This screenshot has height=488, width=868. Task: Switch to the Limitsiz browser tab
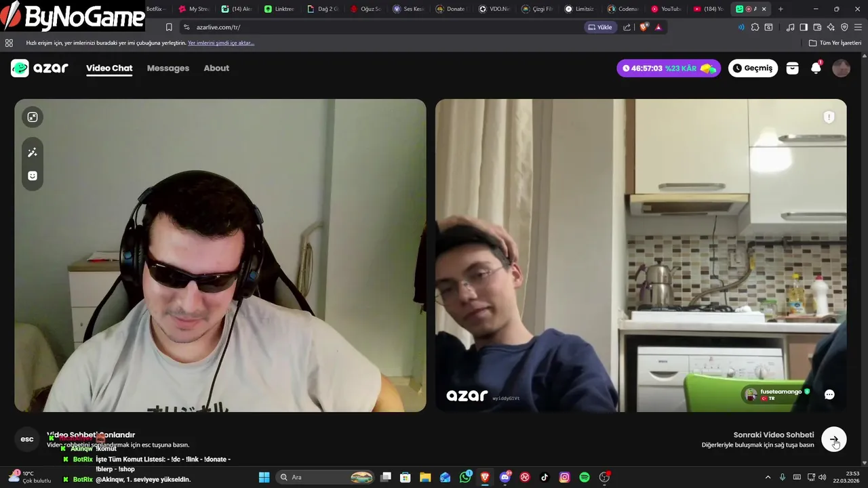point(580,9)
